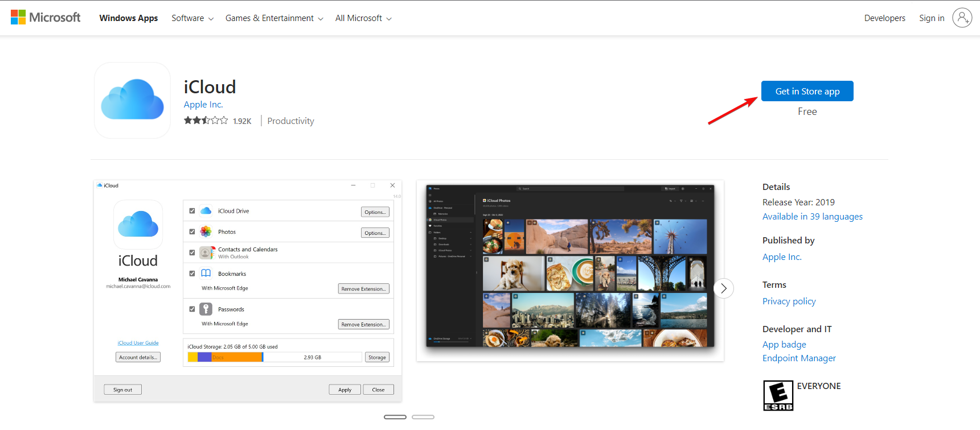Click iCloud Drive cloud icon in screenshot
The image size is (980, 430).
tap(206, 211)
